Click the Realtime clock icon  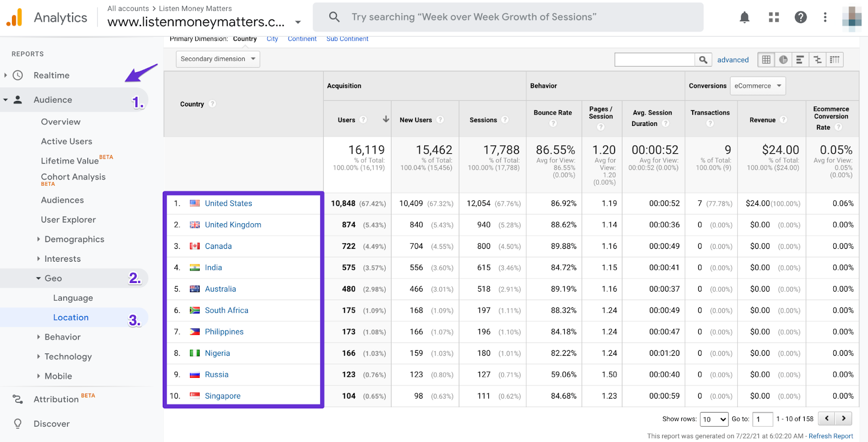18,75
